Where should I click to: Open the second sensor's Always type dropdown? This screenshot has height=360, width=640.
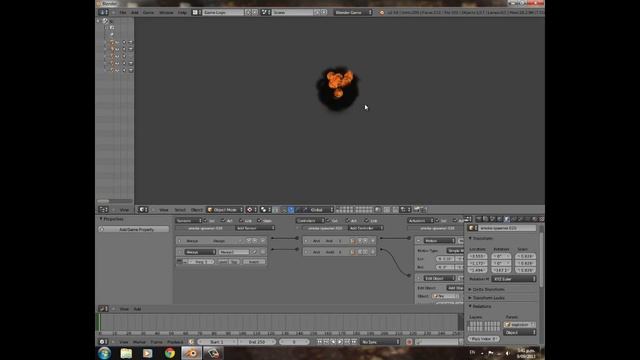pos(200,252)
